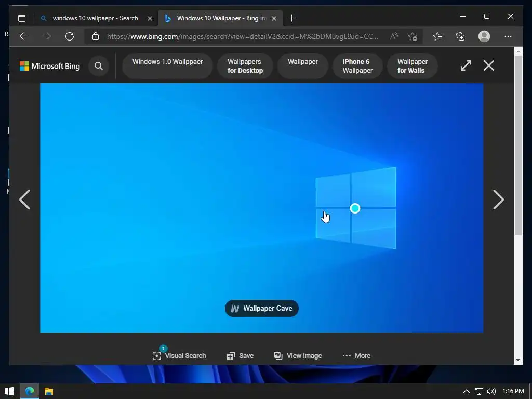
Task: Enable Read aloud in address bar
Action: pos(394,36)
